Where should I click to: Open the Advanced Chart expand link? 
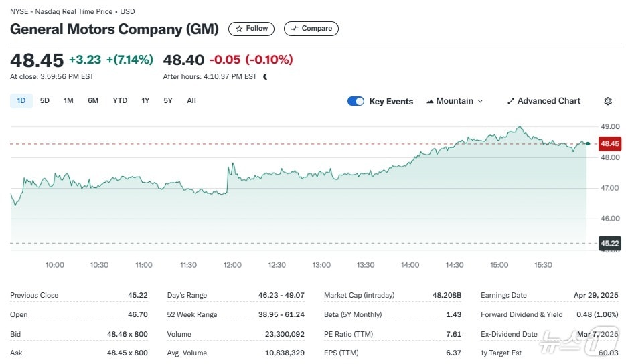click(544, 101)
